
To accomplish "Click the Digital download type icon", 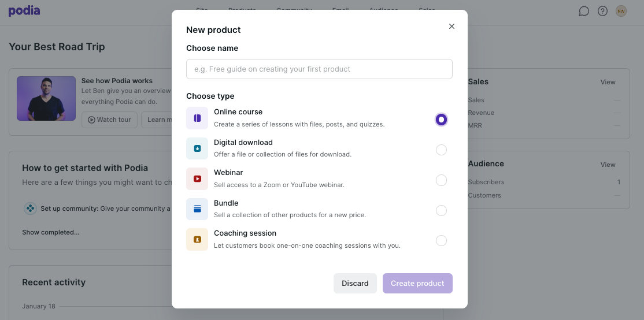I will pos(197,148).
